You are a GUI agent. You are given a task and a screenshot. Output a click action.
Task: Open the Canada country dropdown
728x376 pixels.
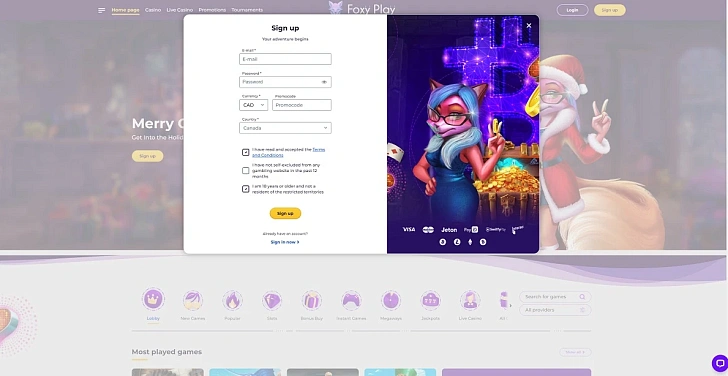click(285, 128)
